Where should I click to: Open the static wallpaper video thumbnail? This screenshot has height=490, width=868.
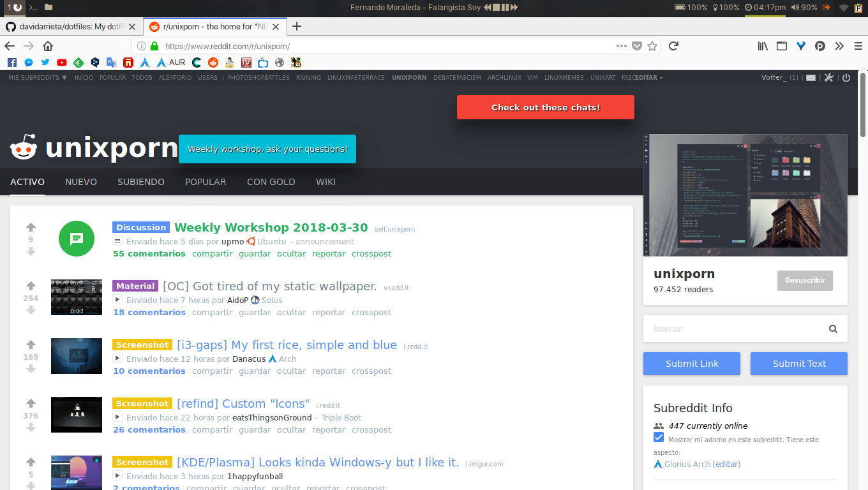[x=77, y=297]
